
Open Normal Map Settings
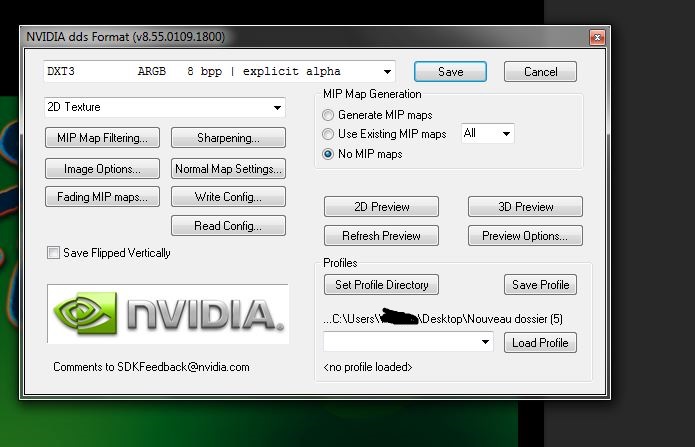[x=228, y=169]
